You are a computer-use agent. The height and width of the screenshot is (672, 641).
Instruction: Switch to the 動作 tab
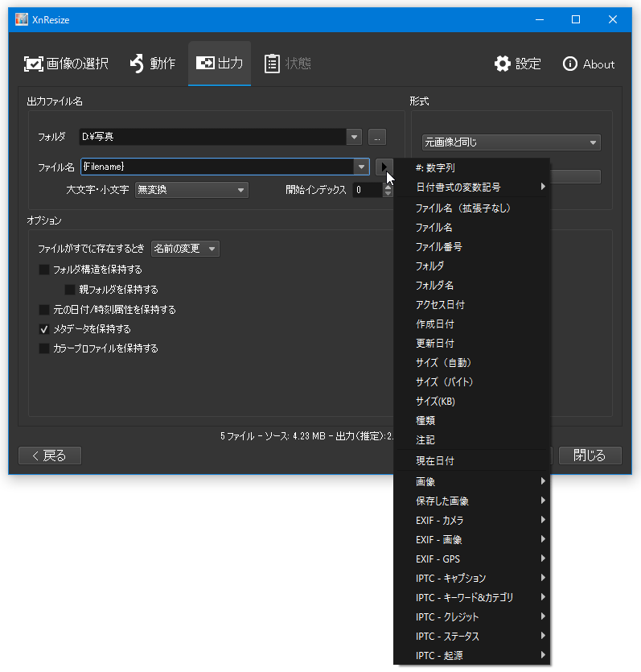pyautogui.click(x=153, y=64)
